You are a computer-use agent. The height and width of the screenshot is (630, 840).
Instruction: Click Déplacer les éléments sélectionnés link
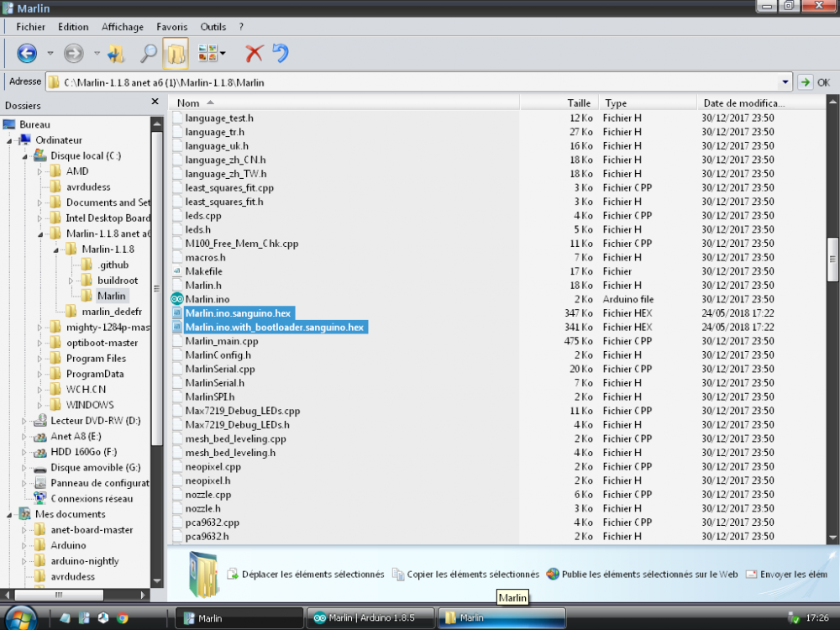coord(312,575)
